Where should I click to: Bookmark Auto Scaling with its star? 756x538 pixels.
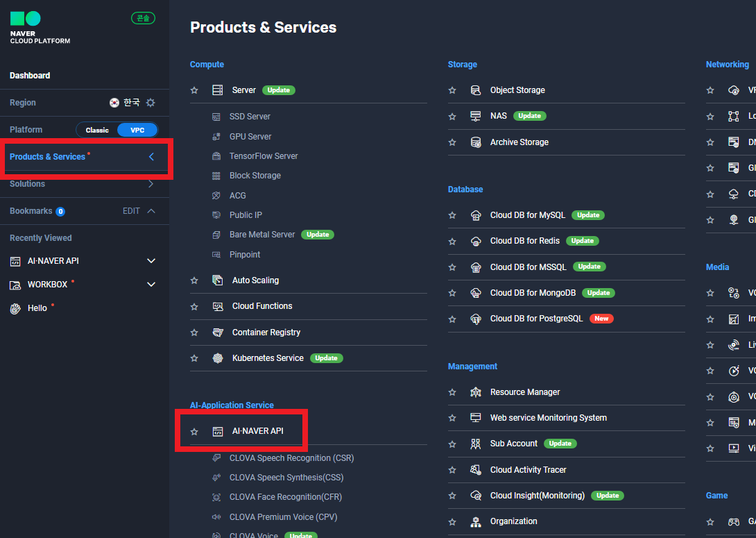(194, 280)
